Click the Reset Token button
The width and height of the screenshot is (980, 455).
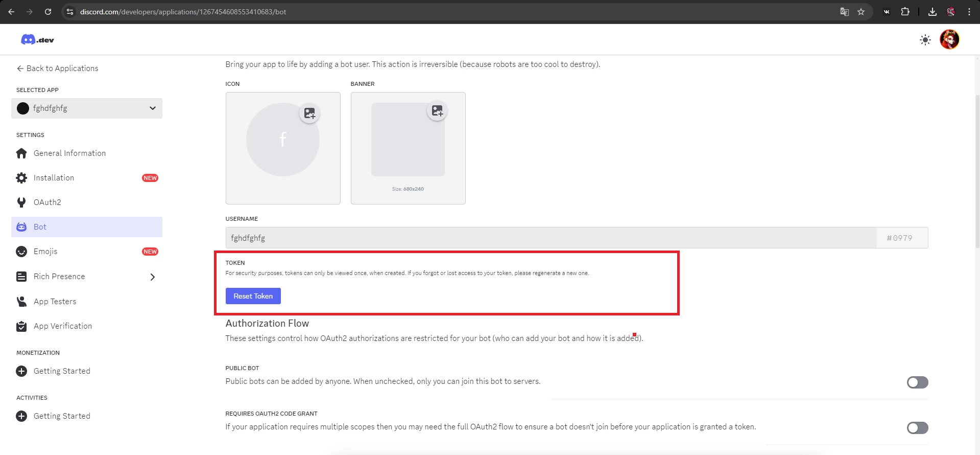[253, 296]
